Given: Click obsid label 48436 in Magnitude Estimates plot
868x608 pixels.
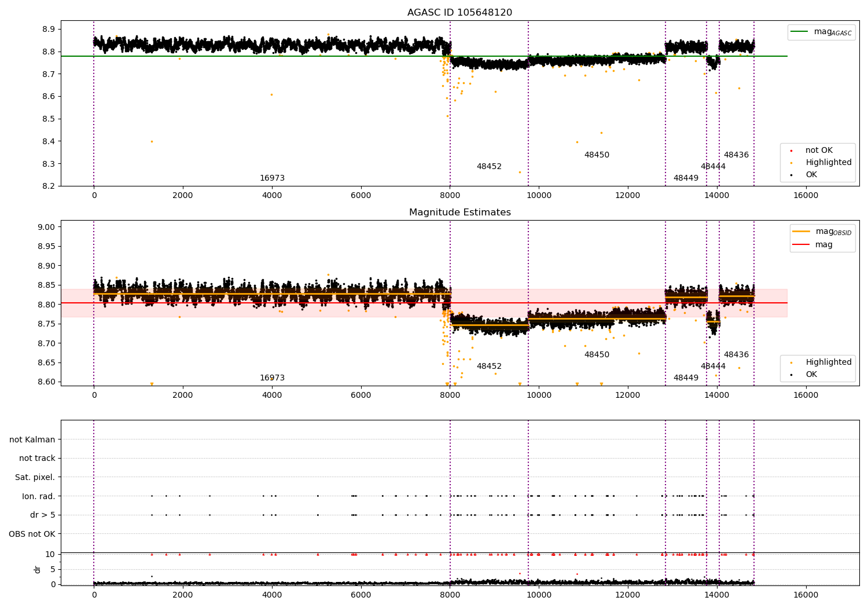Looking at the screenshot, I should point(736,355).
